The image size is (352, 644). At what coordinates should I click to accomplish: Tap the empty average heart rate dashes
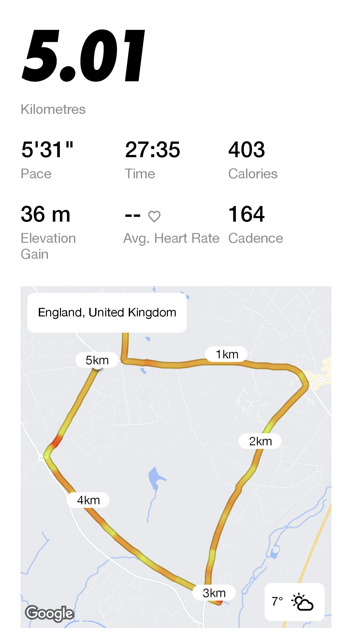point(133,215)
